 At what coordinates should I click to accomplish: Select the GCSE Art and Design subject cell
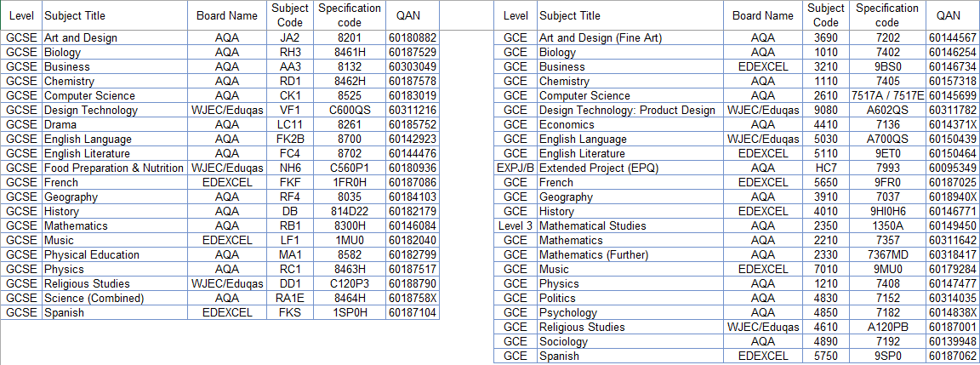click(115, 38)
